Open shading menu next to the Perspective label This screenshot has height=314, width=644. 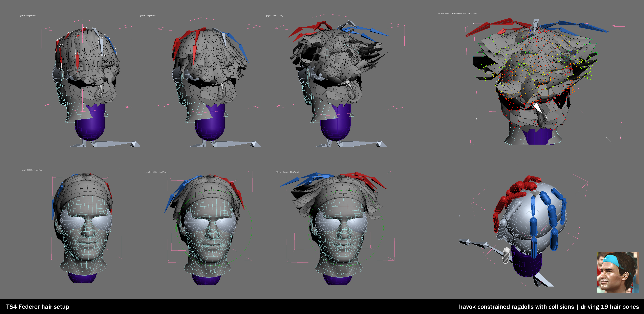(464, 14)
